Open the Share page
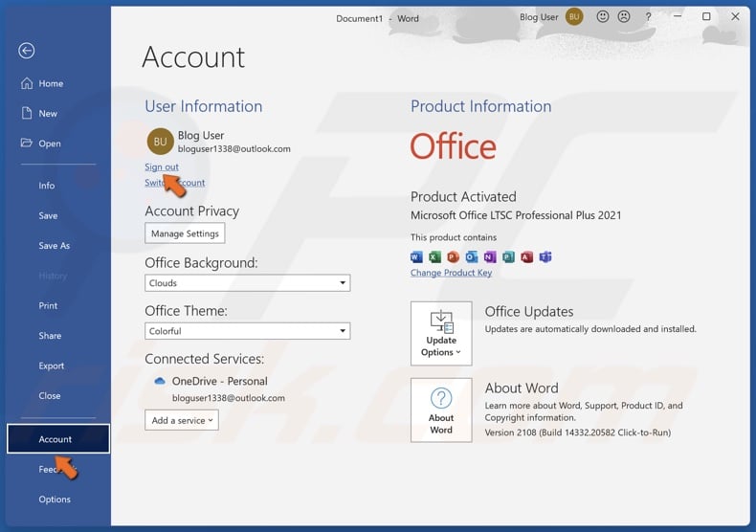This screenshot has height=532, width=756. pyautogui.click(x=50, y=336)
